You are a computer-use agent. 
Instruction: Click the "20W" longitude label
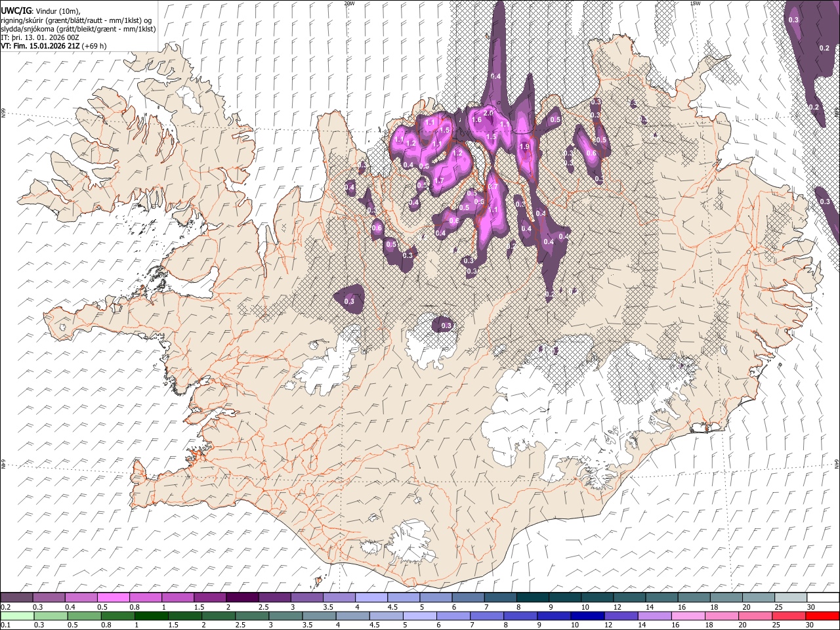click(x=349, y=3)
